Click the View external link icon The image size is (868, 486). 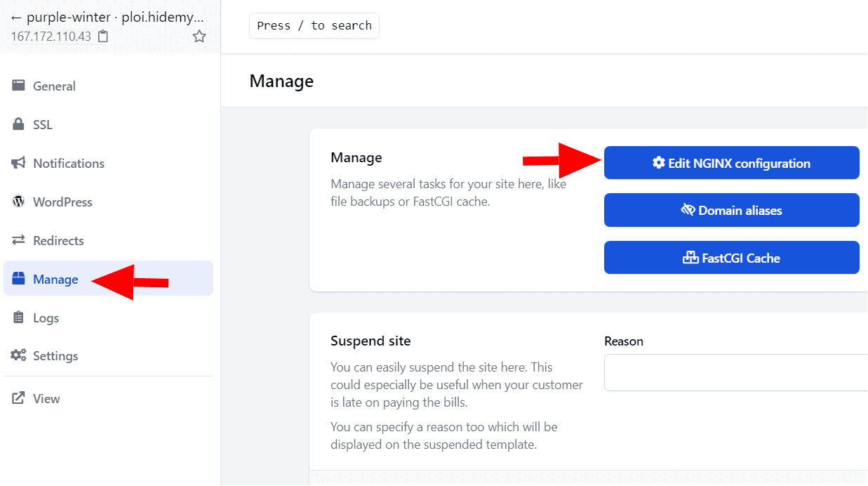(x=18, y=398)
